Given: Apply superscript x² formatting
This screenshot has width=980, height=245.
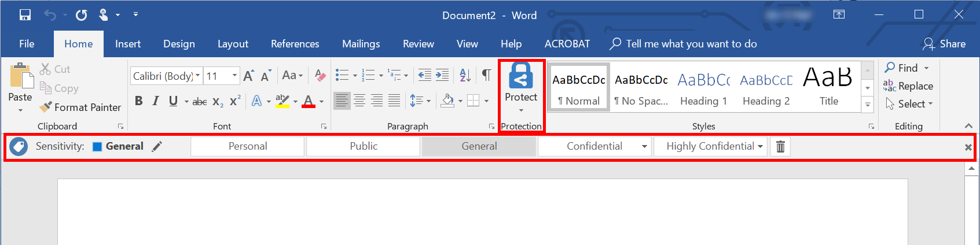Looking at the screenshot, I should [235, 101].
